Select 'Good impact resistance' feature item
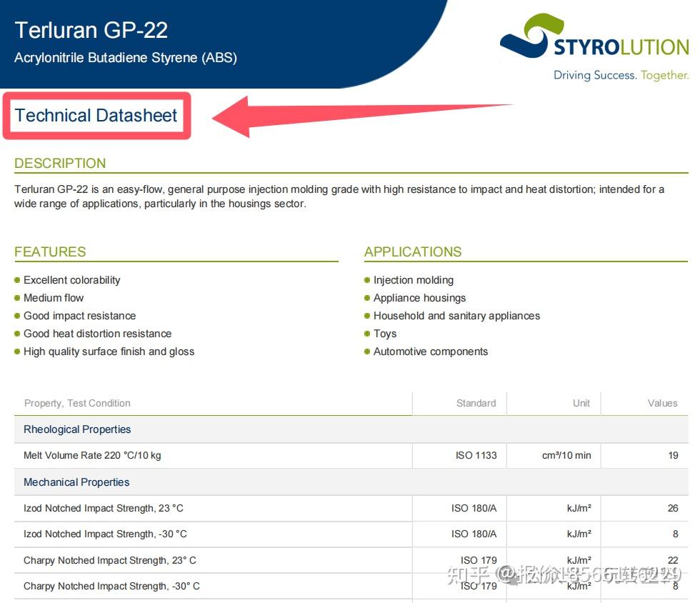Image resolution: width=700 pixels, height=603 pixels. click(79, 316)
